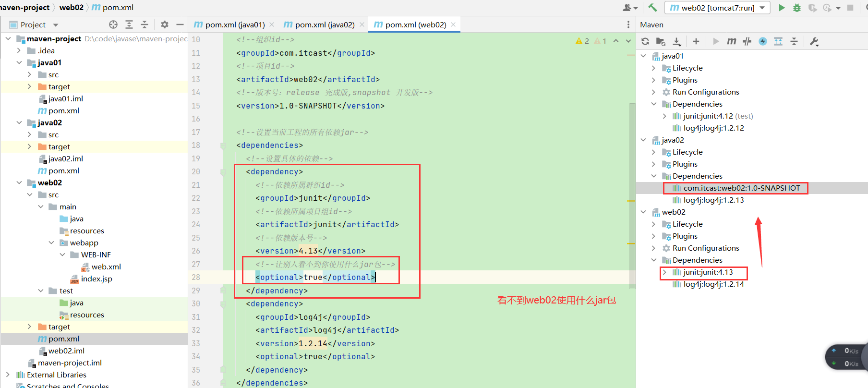Select log4j:log4j:1.2.14 in Maven panel
This screenshot has width=868, height=388.
[x=708, y=284]
